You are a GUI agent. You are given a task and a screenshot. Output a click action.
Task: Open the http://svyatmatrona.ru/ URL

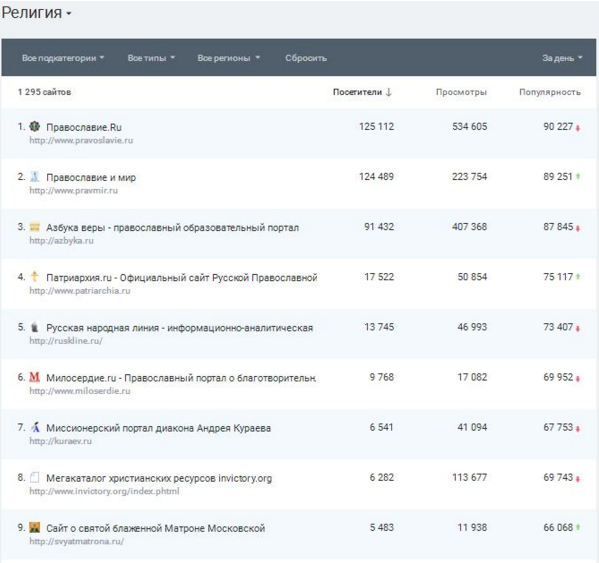point(76,541)
